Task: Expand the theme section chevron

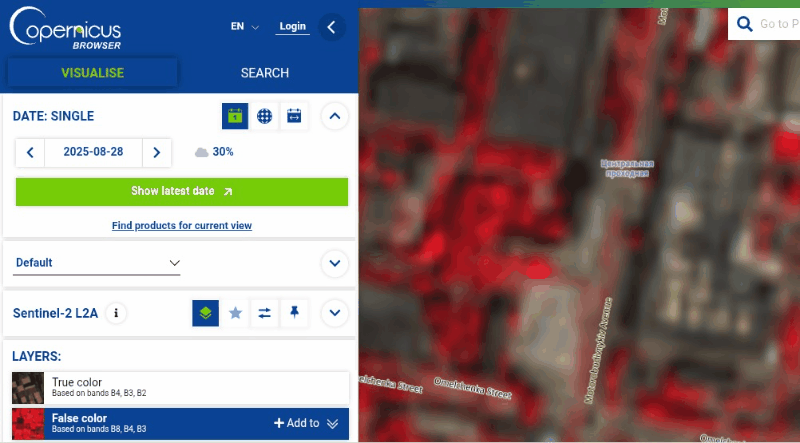Action: pos(335,264)
